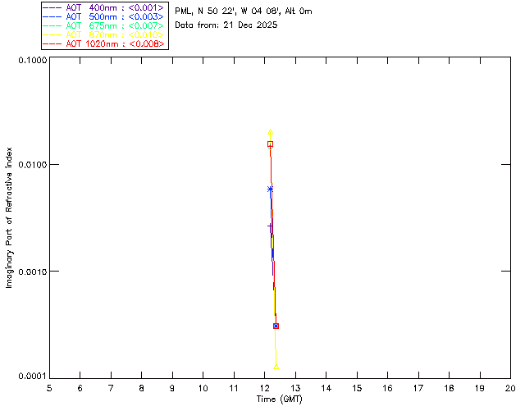Viewport: 525px width, 420px height.
Task: Click the blue asterisk data marker
Action: (270, 189)
